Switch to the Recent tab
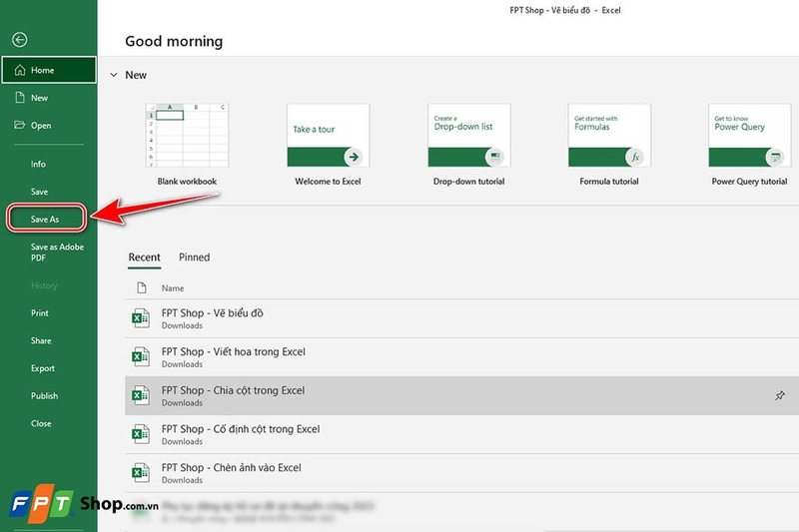Viewport: 799px width, 532px height. 144,258
